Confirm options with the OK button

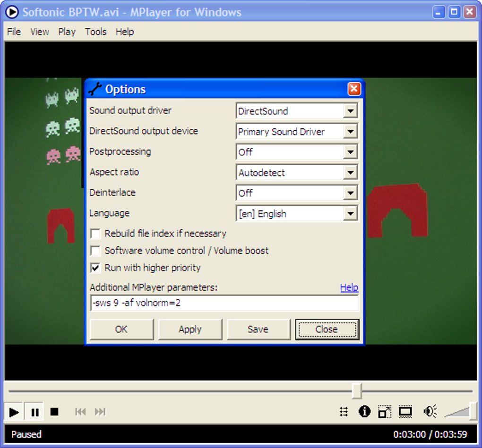[121, 329]
